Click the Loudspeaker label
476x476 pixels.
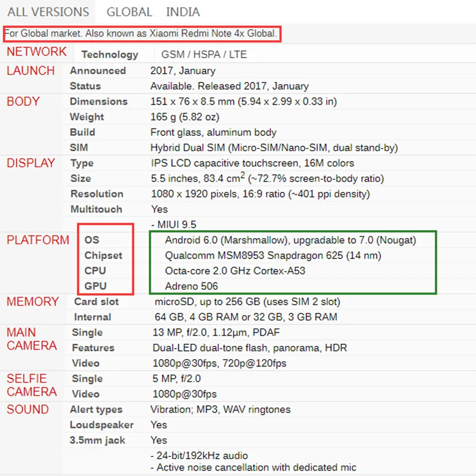(102, 425)
